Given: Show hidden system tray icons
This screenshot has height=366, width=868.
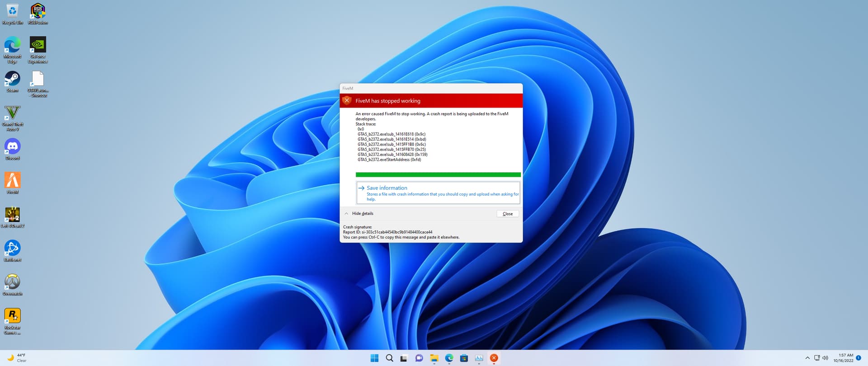Looking at the screenshot, I should 807,358.
